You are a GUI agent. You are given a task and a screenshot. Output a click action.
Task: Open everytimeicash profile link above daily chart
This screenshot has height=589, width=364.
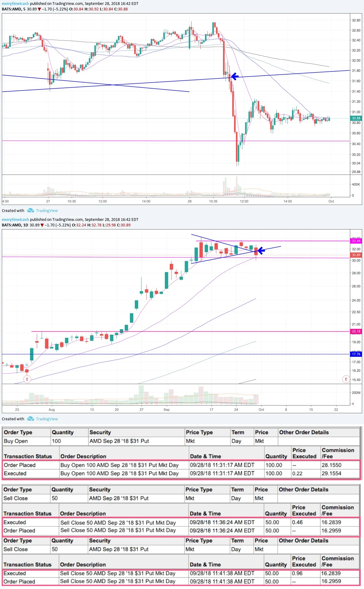point(15,219)
